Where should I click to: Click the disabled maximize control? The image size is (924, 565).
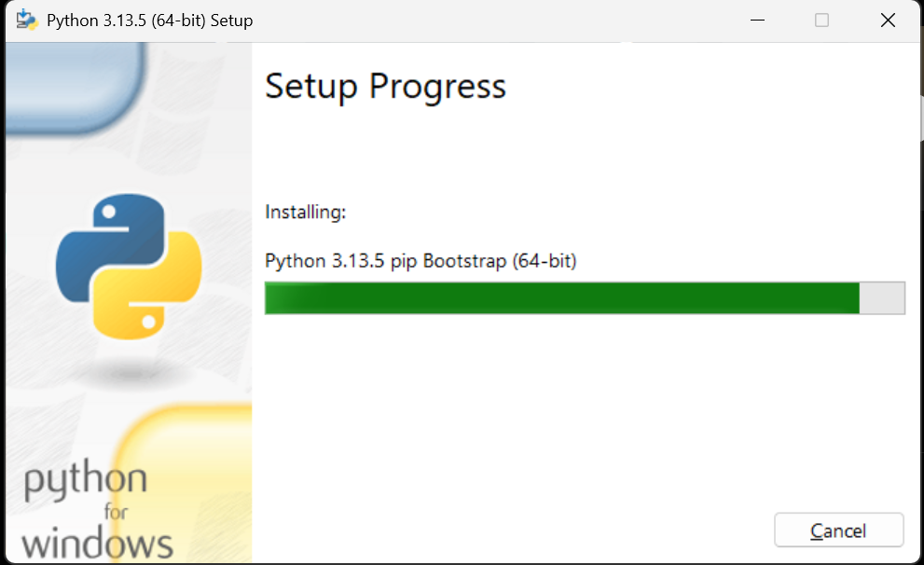[821, 20]
